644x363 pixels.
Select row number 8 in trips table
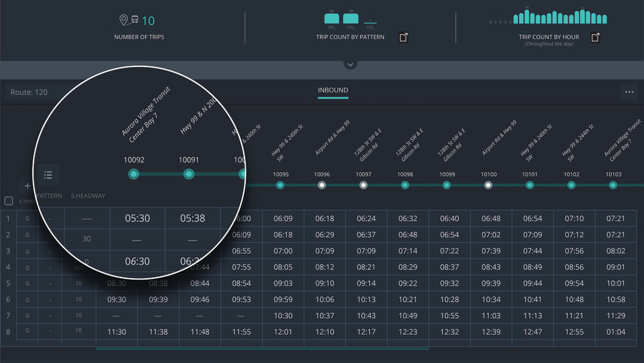pyautogui.click(x=9, y=331)
